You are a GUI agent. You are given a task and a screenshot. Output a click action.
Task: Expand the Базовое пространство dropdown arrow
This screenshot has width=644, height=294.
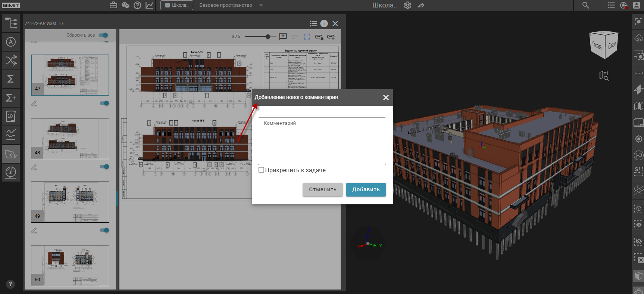click(x=261, y=5)
